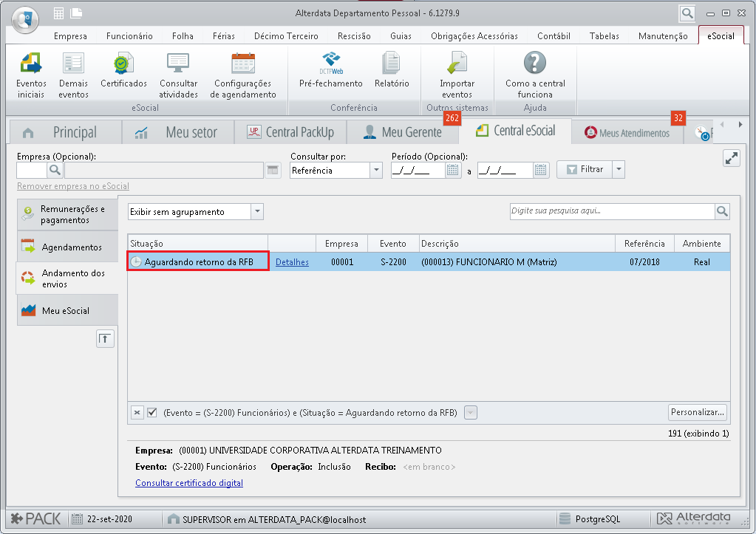Sort by the Situação column header
Screen dimensions: 756x534
pyautogui.click(x=197, y=244)
